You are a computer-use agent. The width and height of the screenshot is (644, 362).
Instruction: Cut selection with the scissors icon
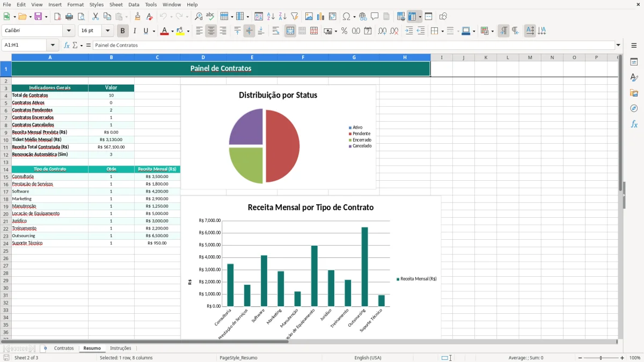96,17
